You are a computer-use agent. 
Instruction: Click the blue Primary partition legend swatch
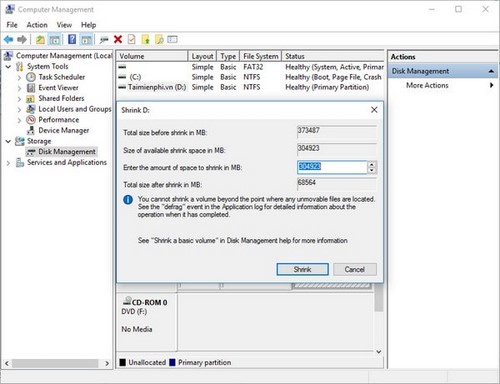(172, 362)
